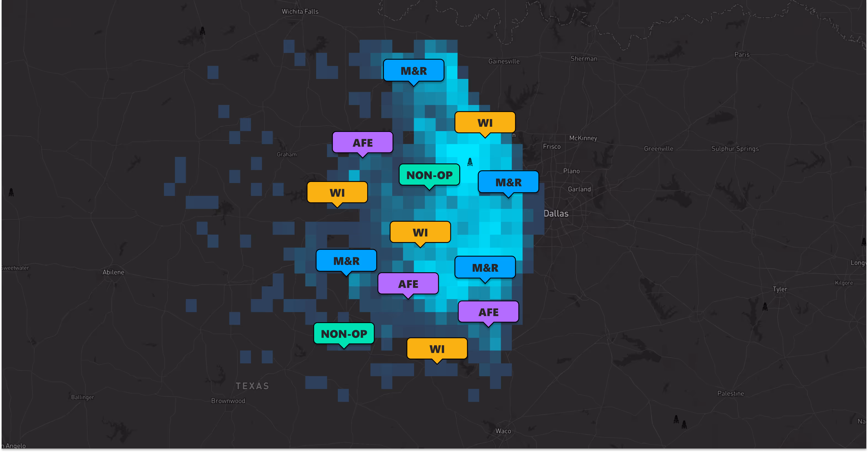868x452 pixels.
Task: Click the oil derrick icon near Wichita Falls
Action: point(202,31)
